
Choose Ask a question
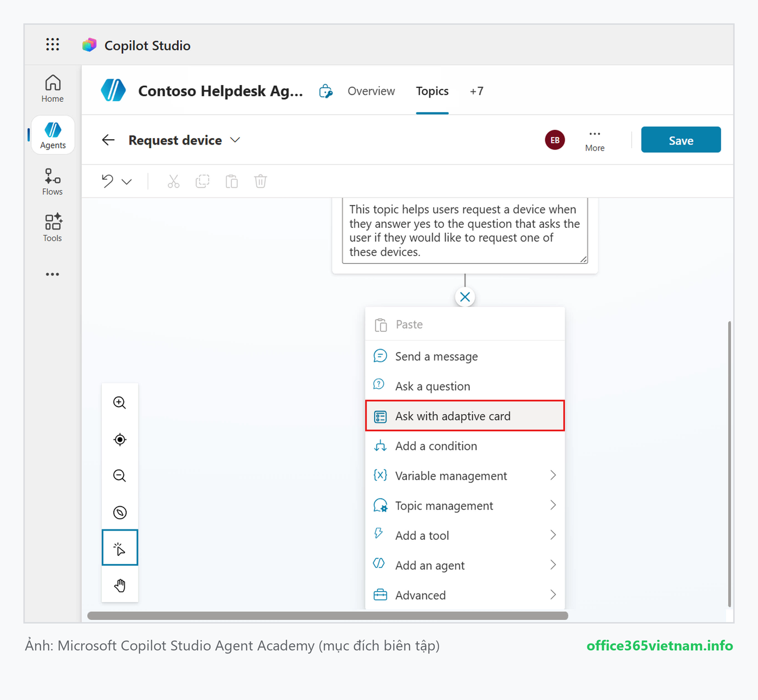tap(465, 386)
